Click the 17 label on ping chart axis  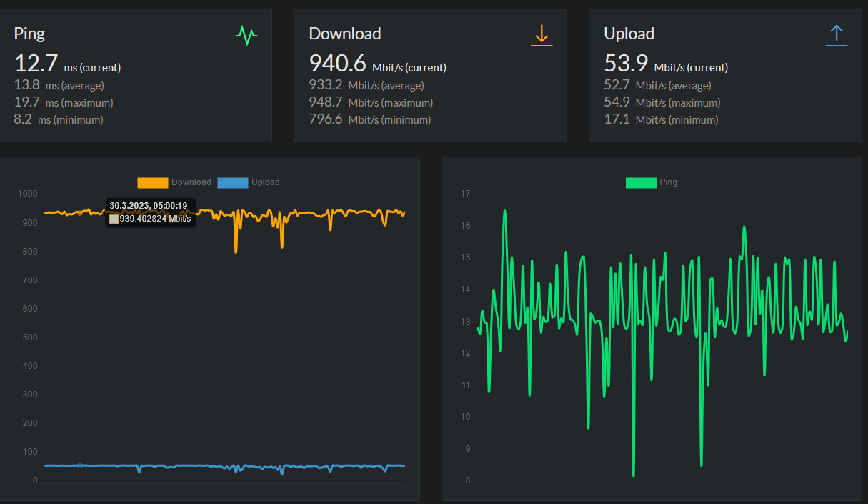(466, 194)
